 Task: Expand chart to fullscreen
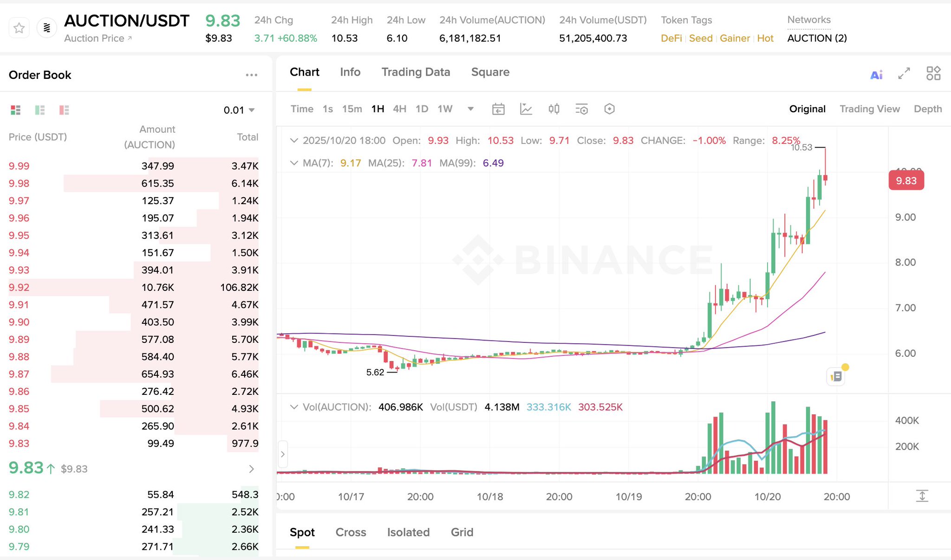(904, 73)
